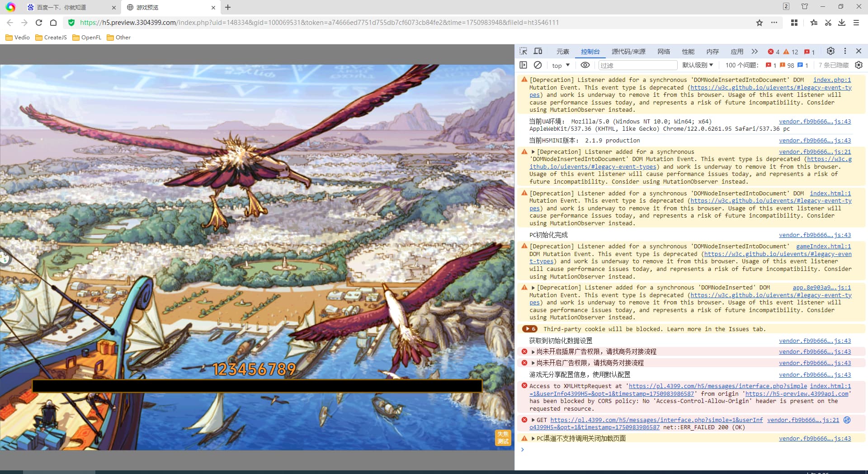Open DevTools customize three-dot menu
Image resolution: width=868 pixels, height=474 pixels.
[845, 51]
